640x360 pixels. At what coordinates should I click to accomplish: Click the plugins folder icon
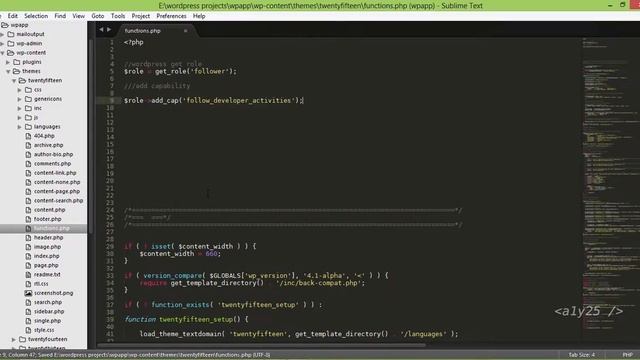click(x=17, y=62)
